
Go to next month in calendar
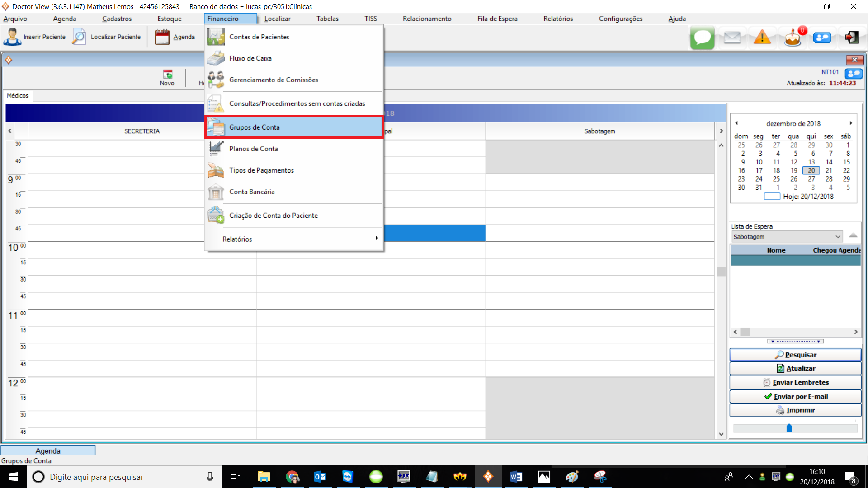tap(850, 123)
